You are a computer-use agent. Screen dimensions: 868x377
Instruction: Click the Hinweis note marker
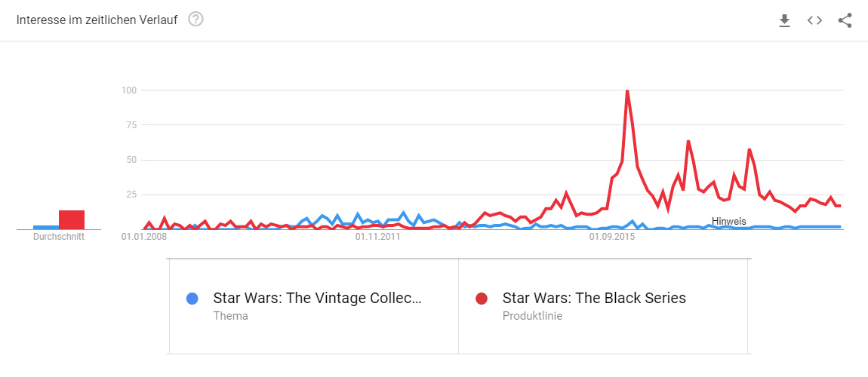pos(728,221)
